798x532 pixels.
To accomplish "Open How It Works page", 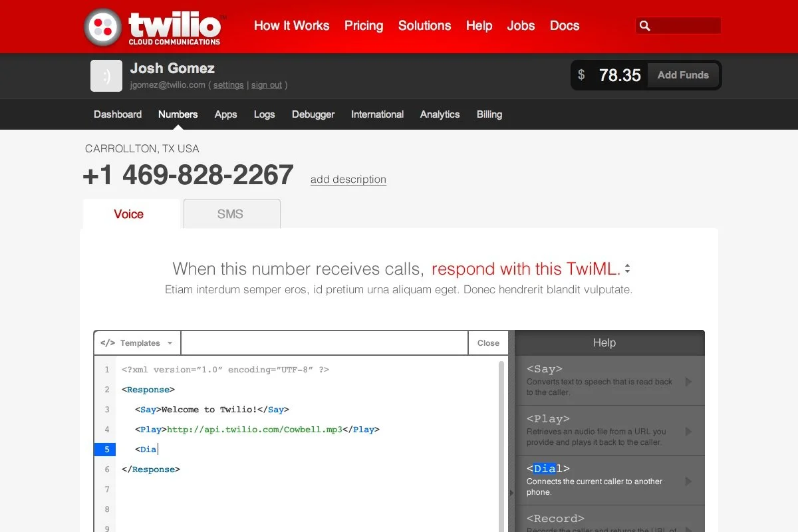I will point(291,25).
